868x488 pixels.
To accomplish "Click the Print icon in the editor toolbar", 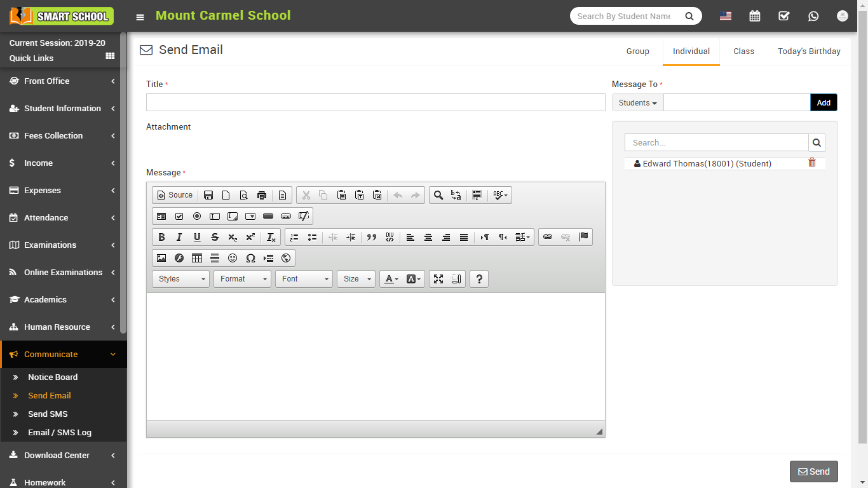I will click(x=262, y=195).
